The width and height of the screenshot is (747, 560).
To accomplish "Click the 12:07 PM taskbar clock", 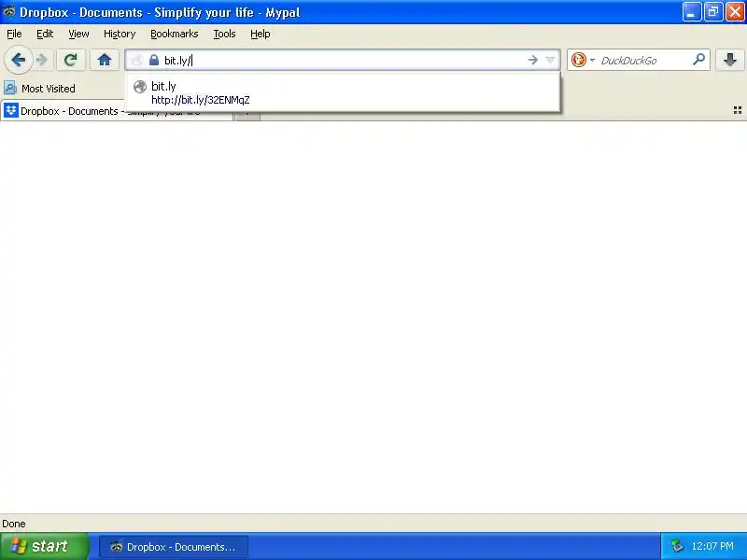I will point(712,546).
